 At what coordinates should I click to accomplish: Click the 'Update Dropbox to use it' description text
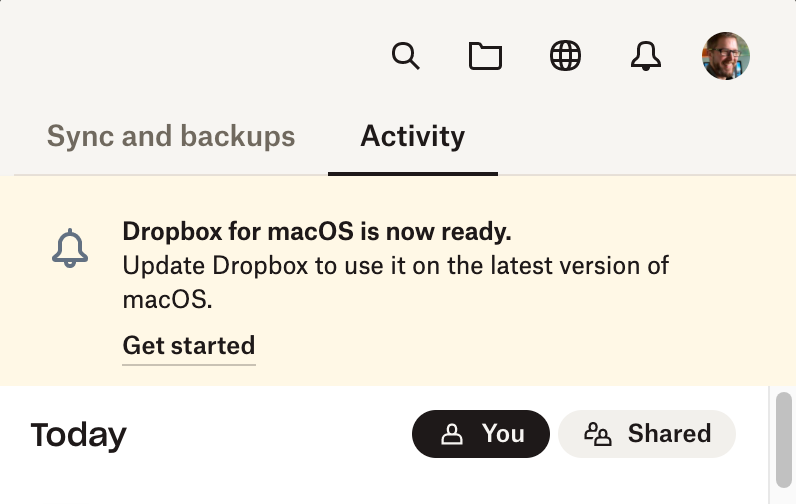pyautogui.click(x=395, y=266)
